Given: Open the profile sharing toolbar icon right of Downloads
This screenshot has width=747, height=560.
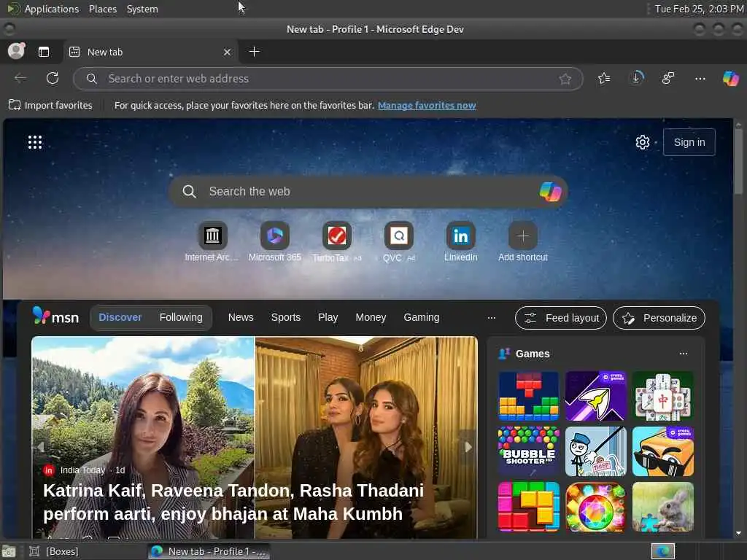Looking at the screenshot, I should click(x=668, y=78).
